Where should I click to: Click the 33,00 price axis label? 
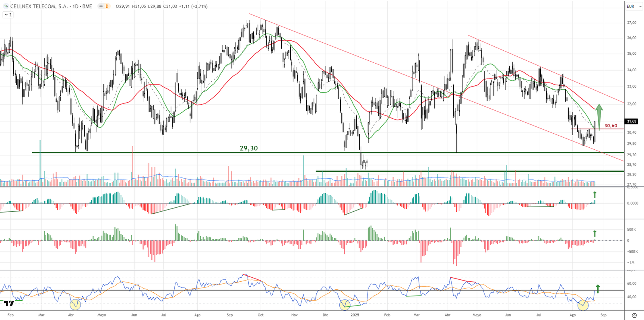pos(632,87)
